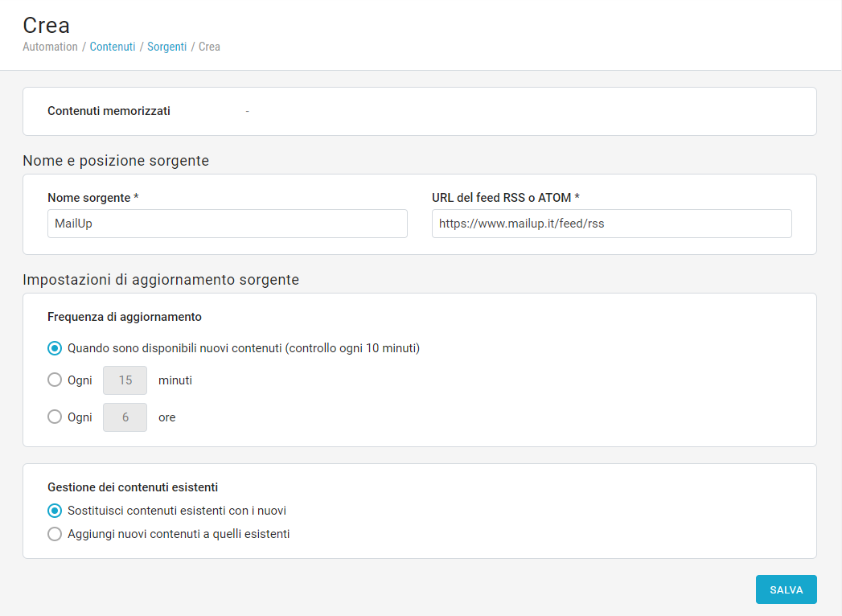The height and width of the screenshot is (616, 842).
Task: Click the hours field showing 6
Action: pyautogui.click(x=125, y=417)
